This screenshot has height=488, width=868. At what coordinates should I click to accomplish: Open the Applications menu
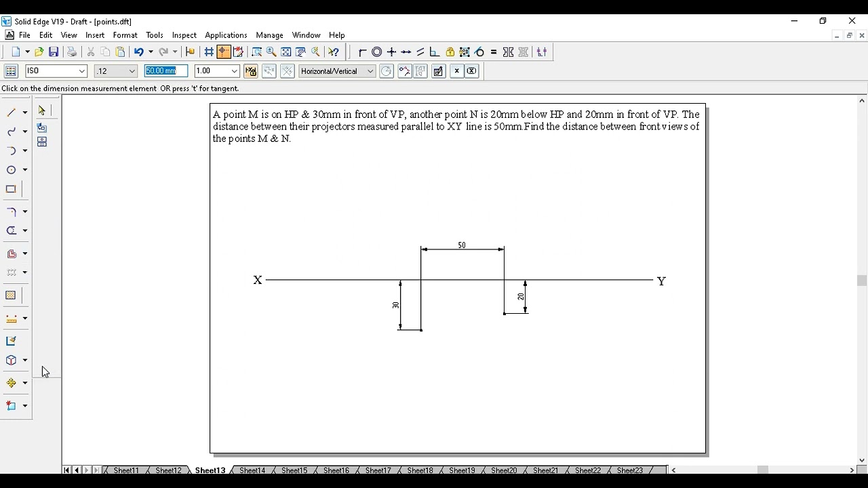226,35
